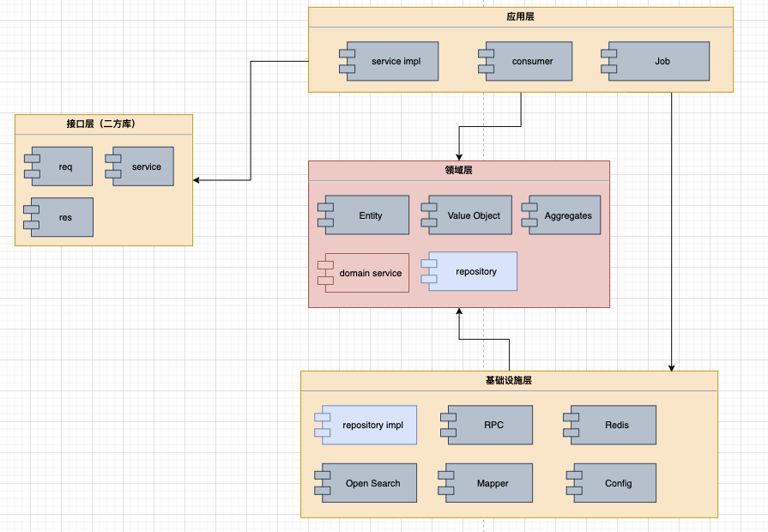768x532 pixels.
Task: Select the service component in 接口层
Action: (x=140, y=166)
